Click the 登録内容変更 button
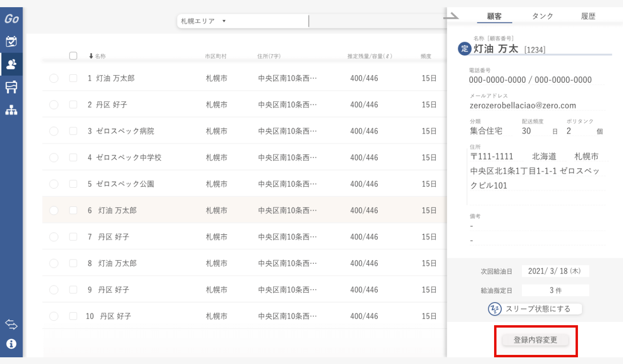Screen dimensions: 623x364 [536, 340]
